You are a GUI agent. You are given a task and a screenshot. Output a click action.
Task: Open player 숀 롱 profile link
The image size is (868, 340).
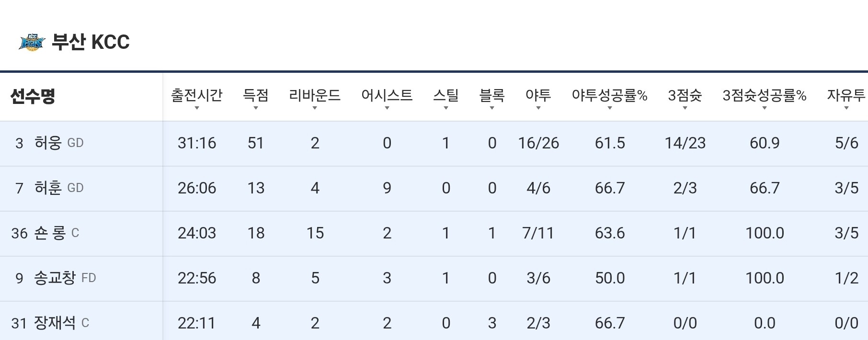tap(50, 233)
